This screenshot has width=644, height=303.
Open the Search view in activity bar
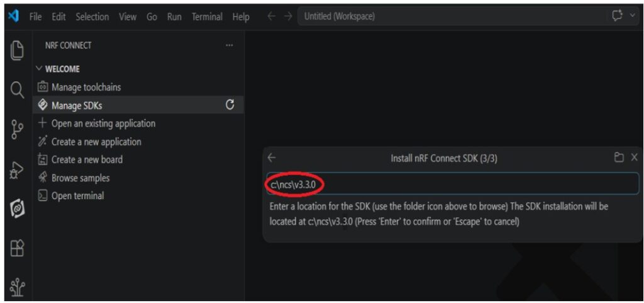17,89
